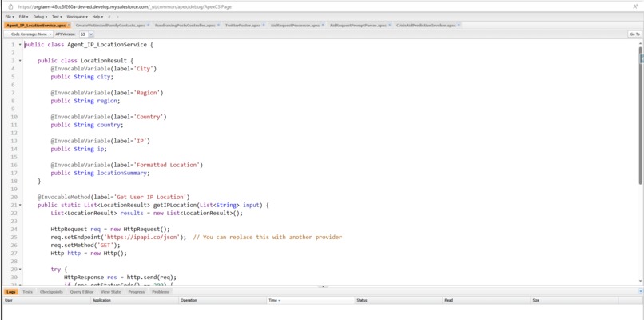Click the browser address bar URL
The height and width of the screenshot is (320, 644).
coord(126,6)
